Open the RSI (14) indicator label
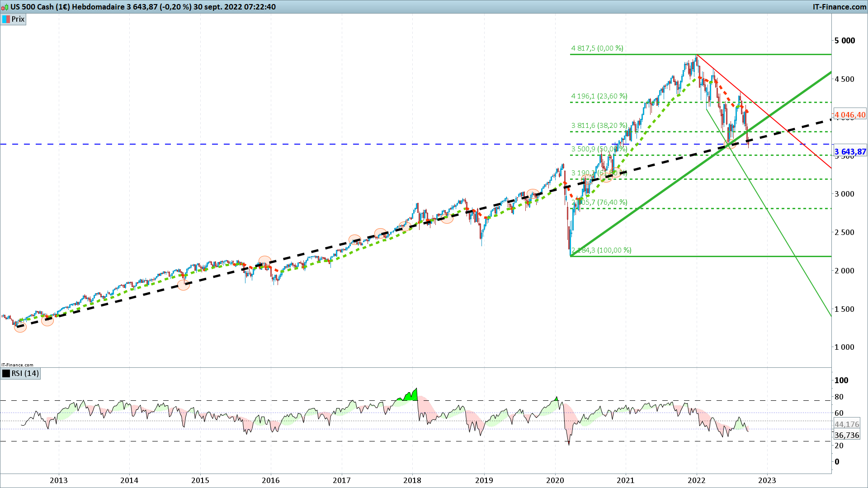Viewport: 868px width, 488px height. [21, 373]
